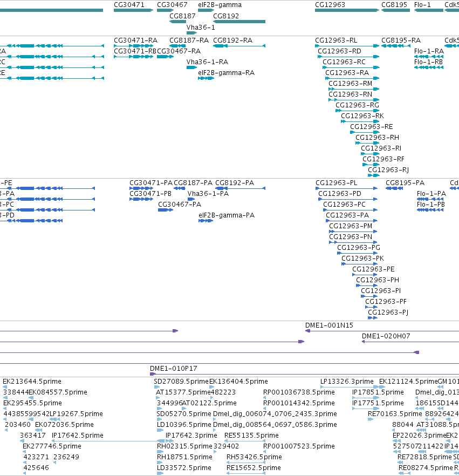Image resolution: width=459 pixels, height=476 pixels.
Task: Select EST LP13326.3prime
Action: pos(347,382)
